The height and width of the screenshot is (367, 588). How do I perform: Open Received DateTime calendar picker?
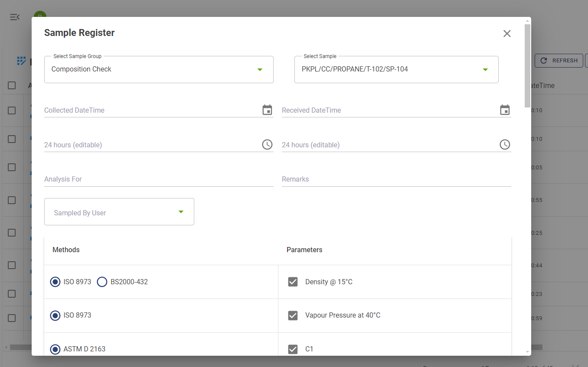click(505, 110)
